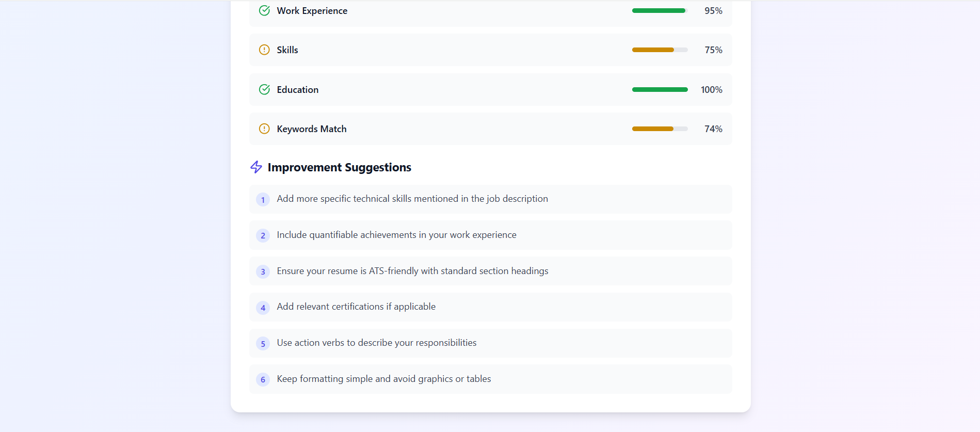Click the Skills progress bar
Viewport: 980px width, 432px height.
point(660,50)
